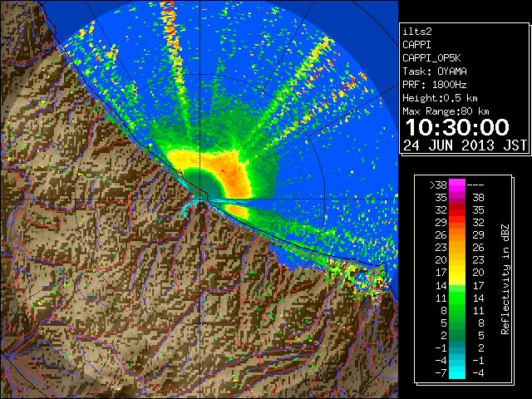The width and height of the screenshot is (532, 399).
Task: Click the "CAPPI_0P5K" product name
Action: (x=431, y=58)
